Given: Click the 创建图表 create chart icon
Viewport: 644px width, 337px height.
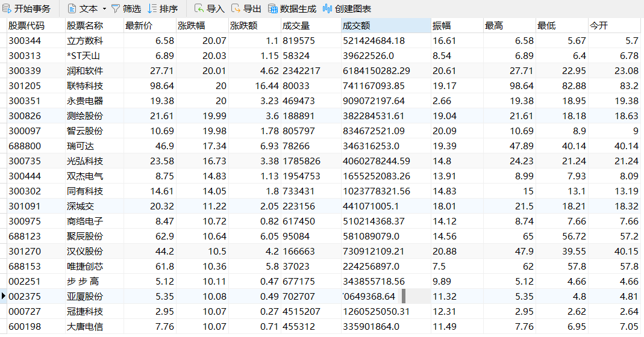Looking at the screenshot, I should pyautogui.click(x=327, y=8).
